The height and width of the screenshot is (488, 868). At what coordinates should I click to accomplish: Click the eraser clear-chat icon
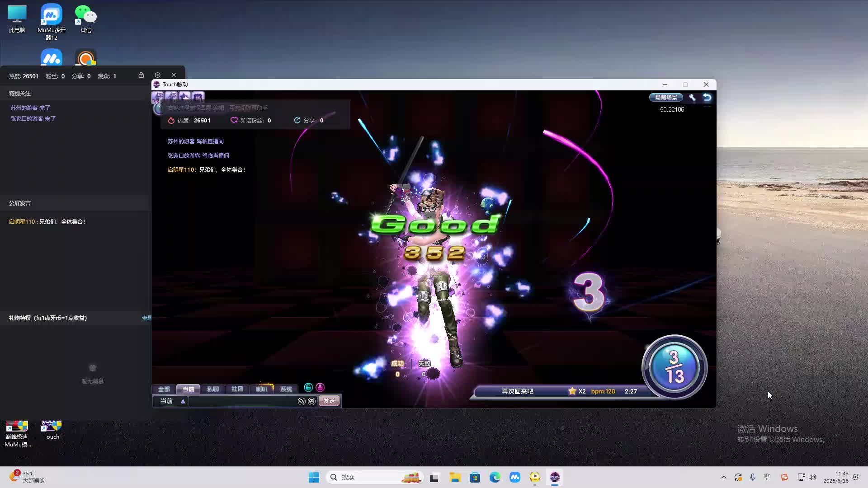[302, 401]
